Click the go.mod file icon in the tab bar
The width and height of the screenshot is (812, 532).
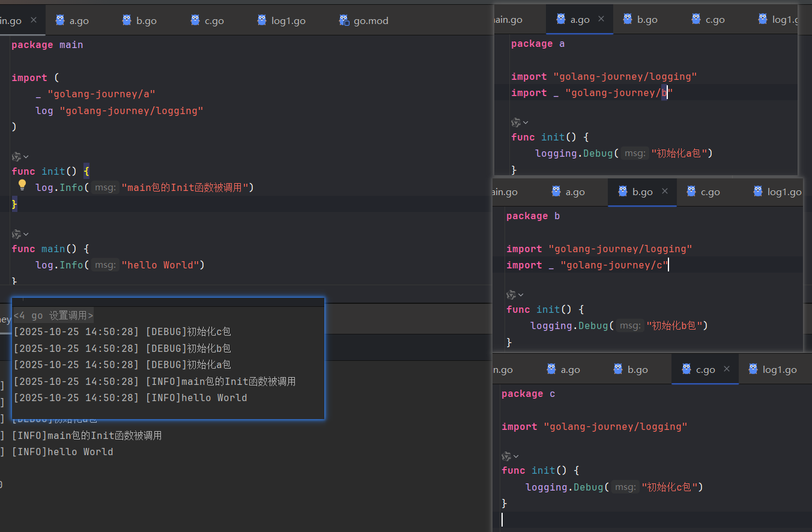point(344,20)
